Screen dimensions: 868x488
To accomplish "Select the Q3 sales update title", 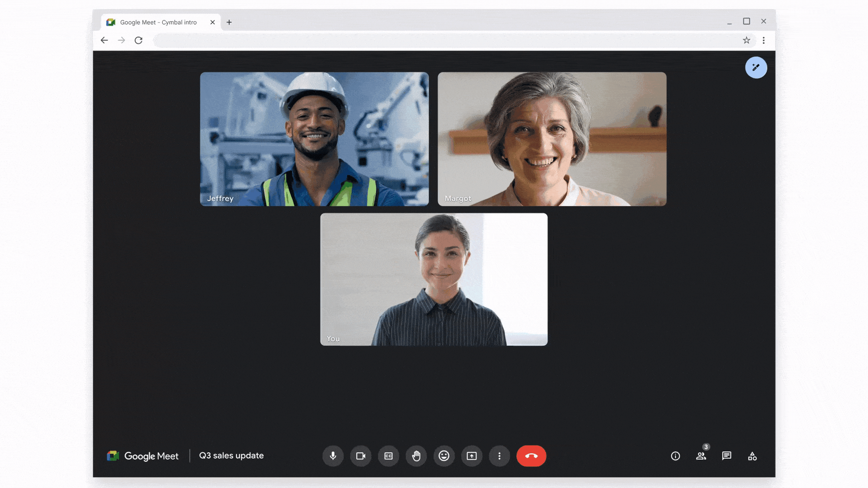I will (x=231, y=455).
